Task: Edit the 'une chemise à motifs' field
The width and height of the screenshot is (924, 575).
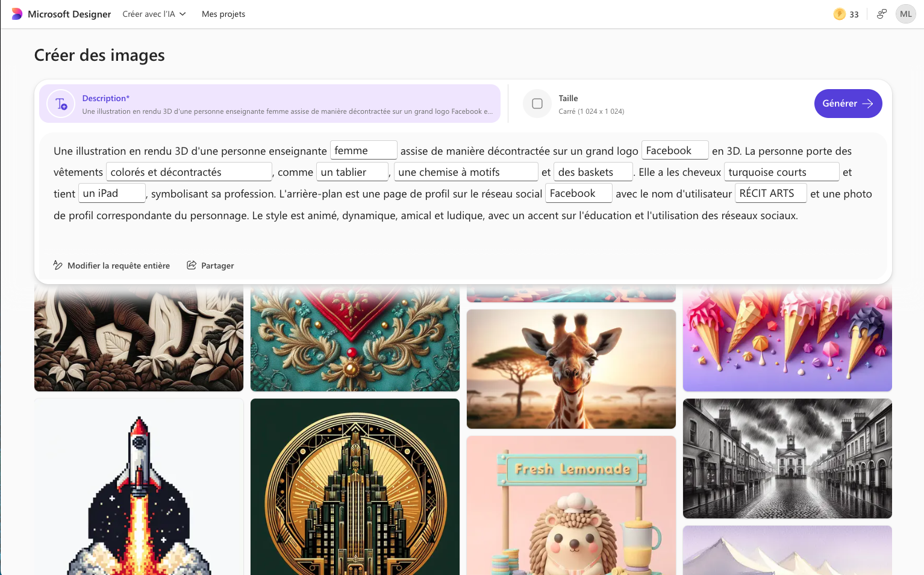Action: 466,172
